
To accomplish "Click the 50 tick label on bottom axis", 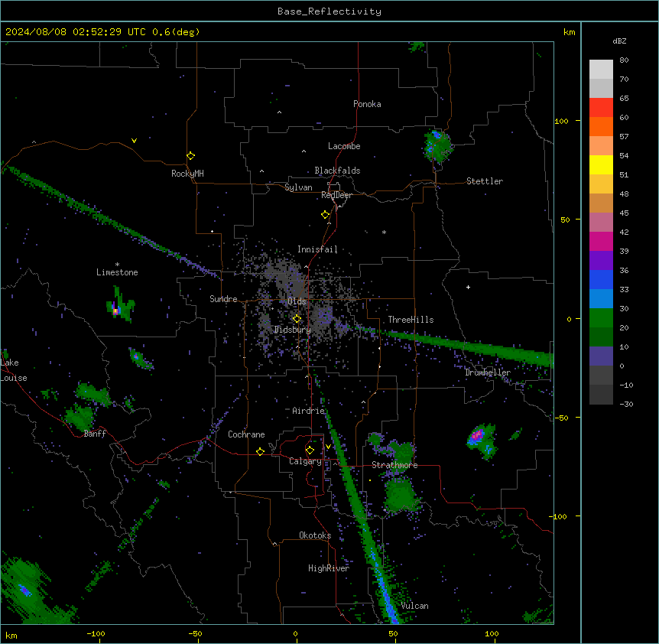I will coord(394,633).
